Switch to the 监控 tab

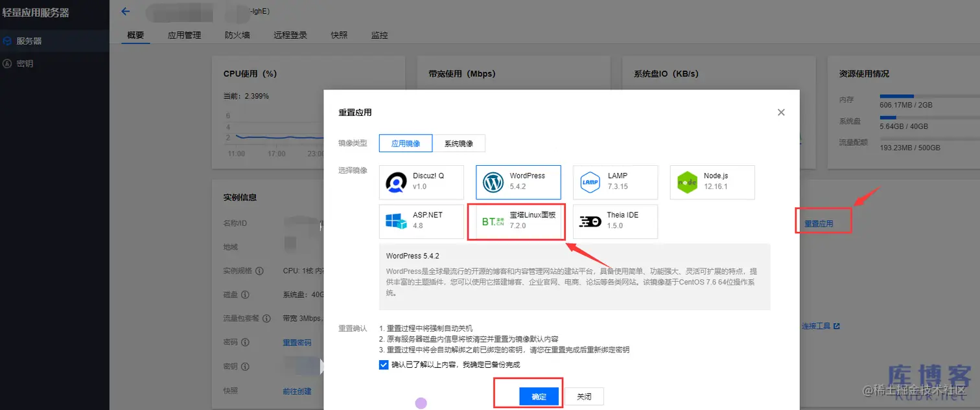coord(379,36)
